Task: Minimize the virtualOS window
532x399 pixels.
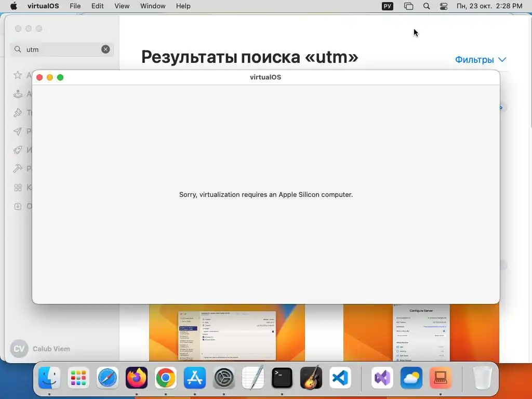Action: coord(50,77)
